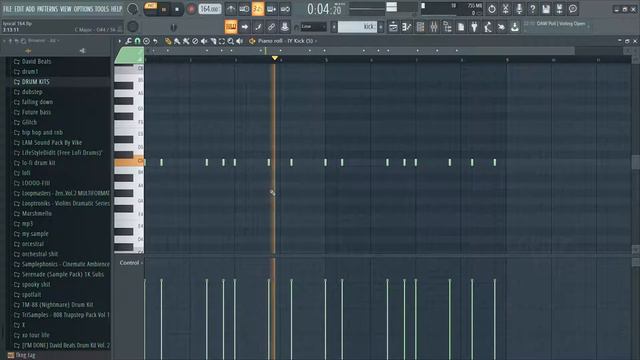Open the PATTERNS menu
Image resolution: width=640 pixels, height=360 pixels.
pos(47,9)
